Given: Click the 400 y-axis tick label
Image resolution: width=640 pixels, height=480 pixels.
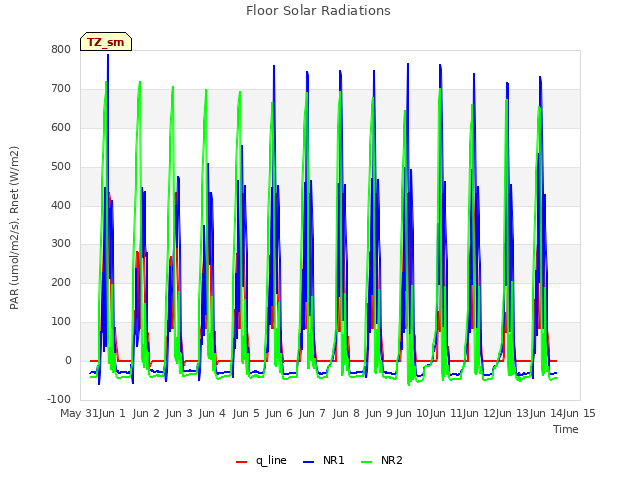Looking at the screenshot, I should tap(61, 205).
